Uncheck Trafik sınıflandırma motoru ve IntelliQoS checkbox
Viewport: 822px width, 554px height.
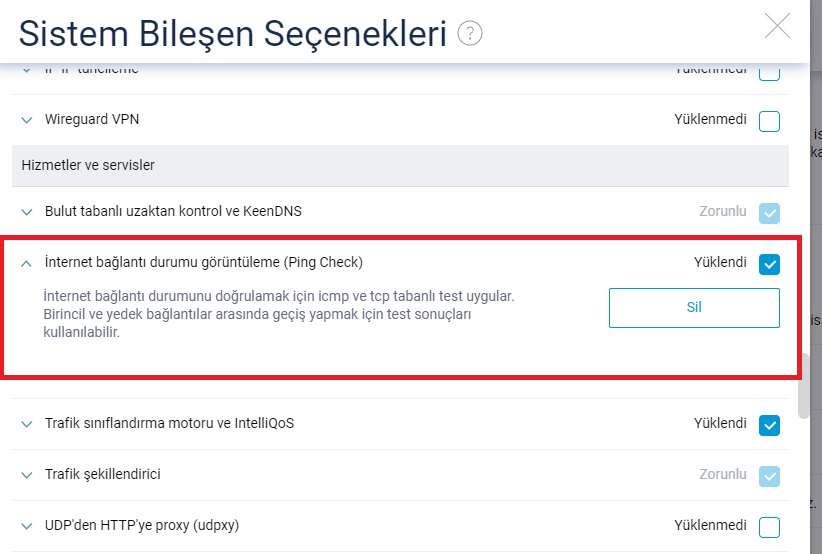click(x=769, y=425)
